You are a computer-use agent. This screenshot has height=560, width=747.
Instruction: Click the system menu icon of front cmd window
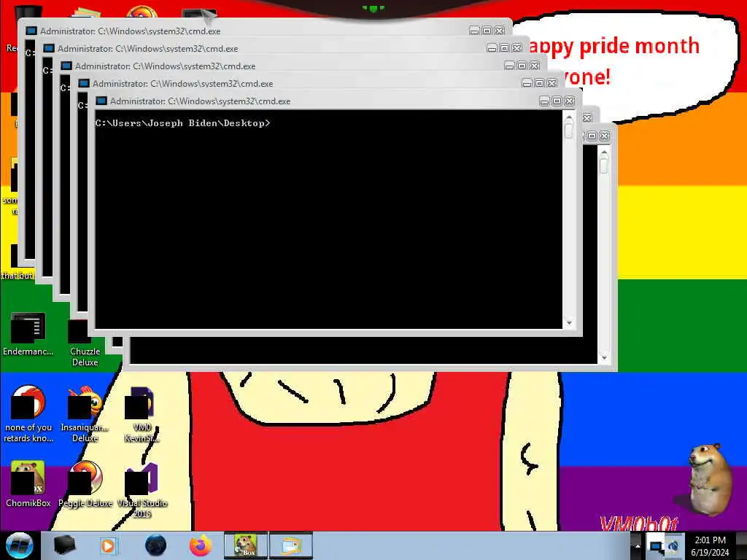click(x=101, y=101)
